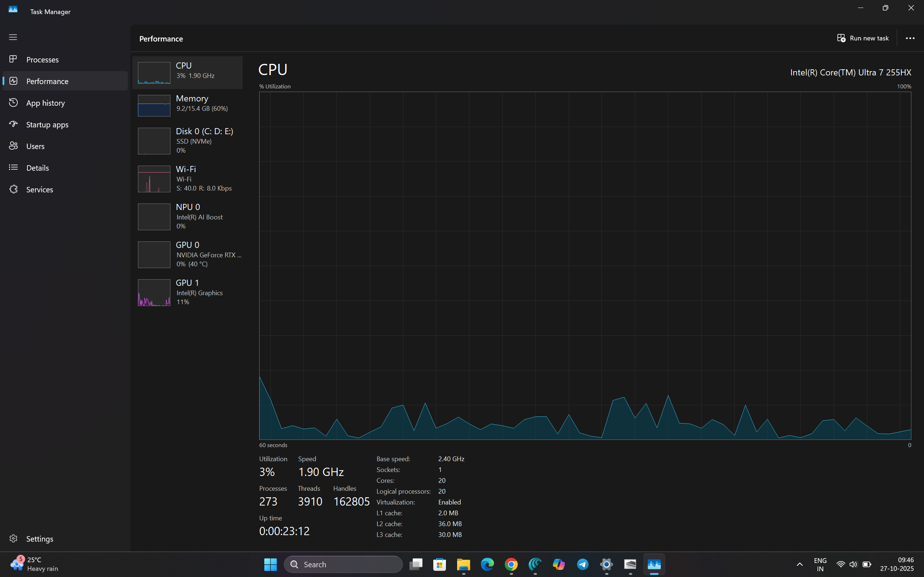Viewport: 924px width, 577px height.
Task: Switch to the Performance tab
Action: [47, 81]
